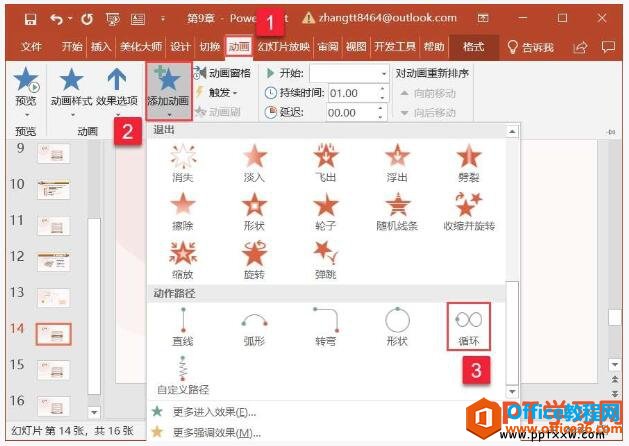Viewport: 629px width, 446px height.
Task: Click the Undo arrow icon
Action: [57, 18]
